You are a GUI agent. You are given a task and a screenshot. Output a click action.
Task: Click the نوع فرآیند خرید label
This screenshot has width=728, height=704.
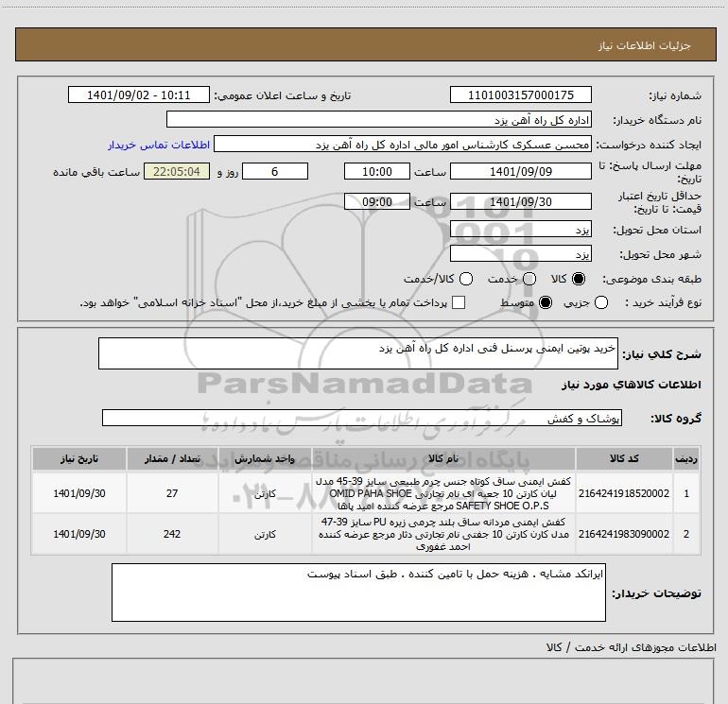tap(663, 302)
